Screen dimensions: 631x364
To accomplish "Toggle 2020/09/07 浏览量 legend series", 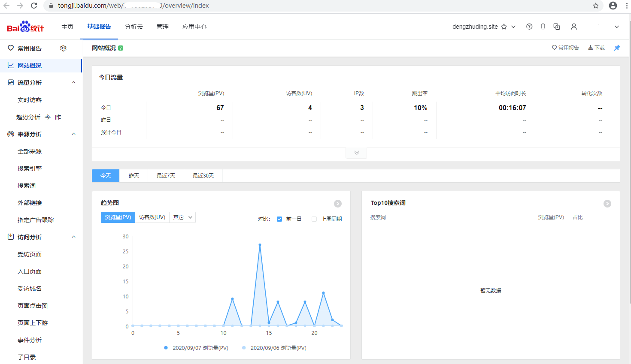I will point(196,348).
